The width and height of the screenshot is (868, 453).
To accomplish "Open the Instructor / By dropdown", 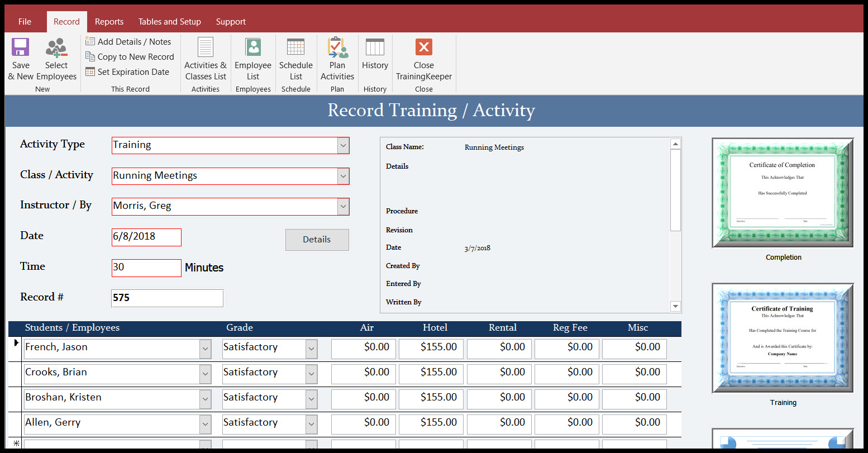I will (343, 206).
